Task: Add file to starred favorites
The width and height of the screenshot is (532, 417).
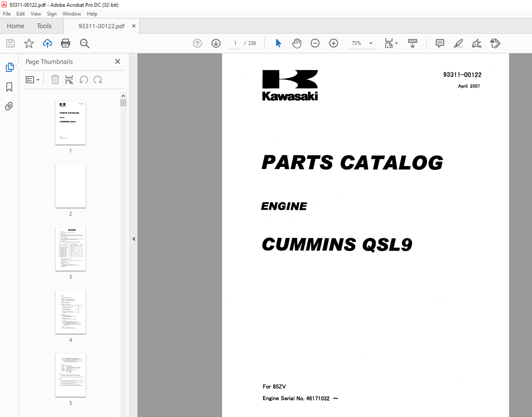Action: [x=29, y=43]
